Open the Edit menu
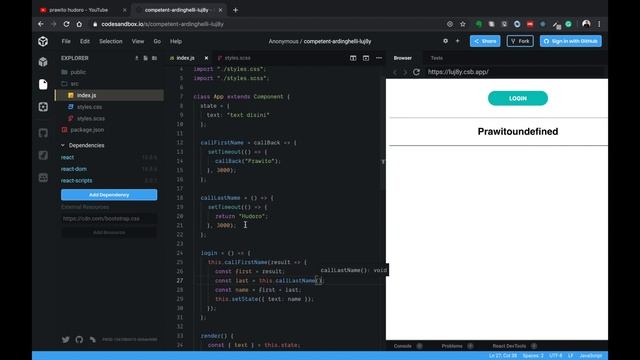 tap(85, 41)
